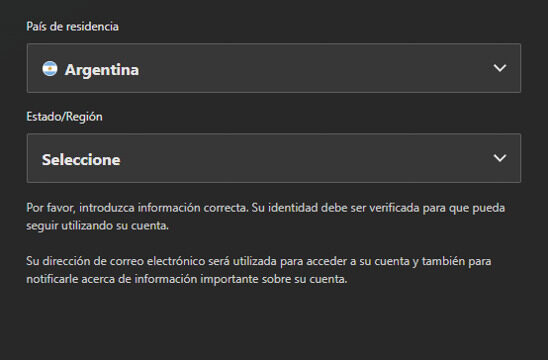The height and width of the screenshot is (360, 548).
Task: Expand the País de residencia chevron arrow
Action: [500, 68]
